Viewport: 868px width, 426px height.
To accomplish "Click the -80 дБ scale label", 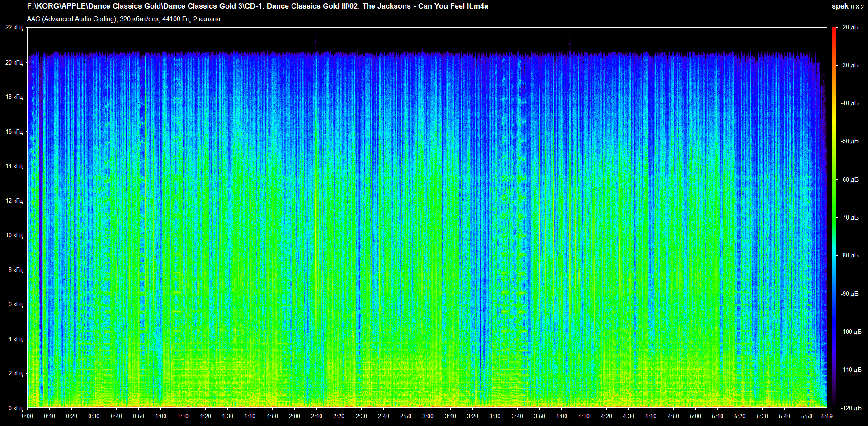I will click(849, 255).
